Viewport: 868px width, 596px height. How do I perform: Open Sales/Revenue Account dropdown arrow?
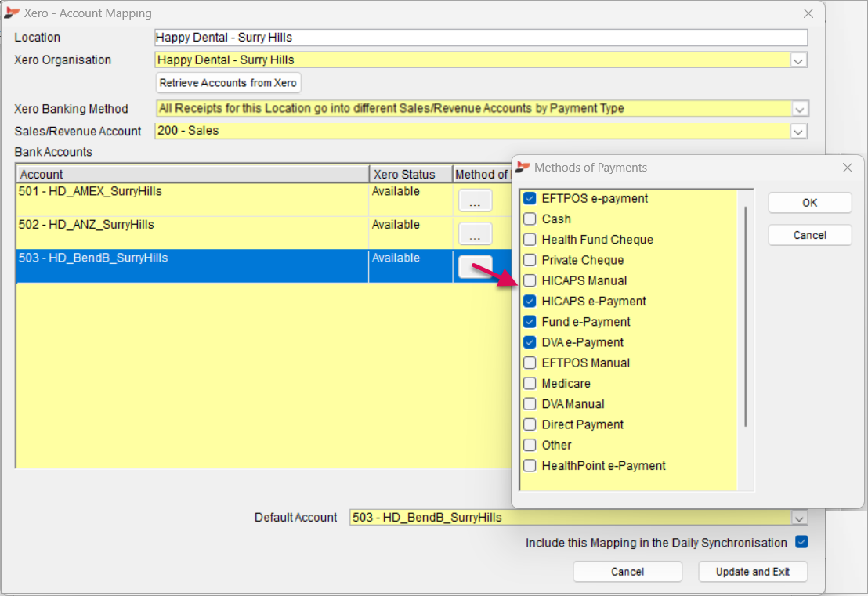point(798,132)
